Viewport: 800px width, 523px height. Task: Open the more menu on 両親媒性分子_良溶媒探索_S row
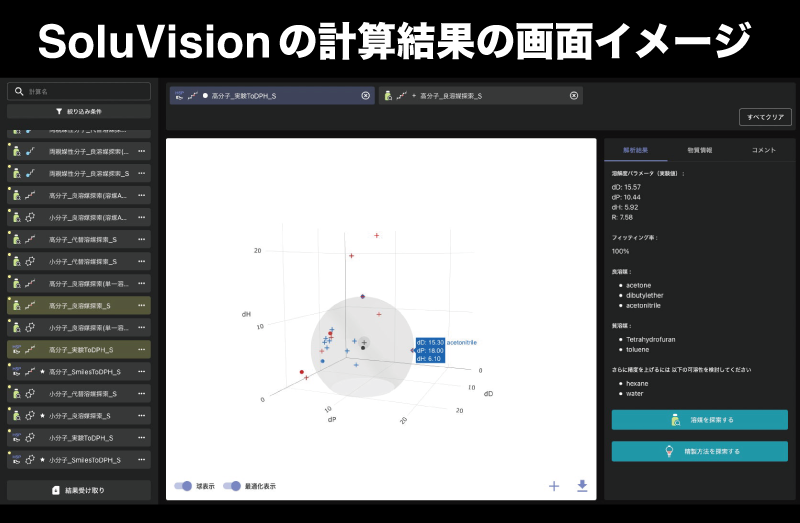(x=141, y=173)
